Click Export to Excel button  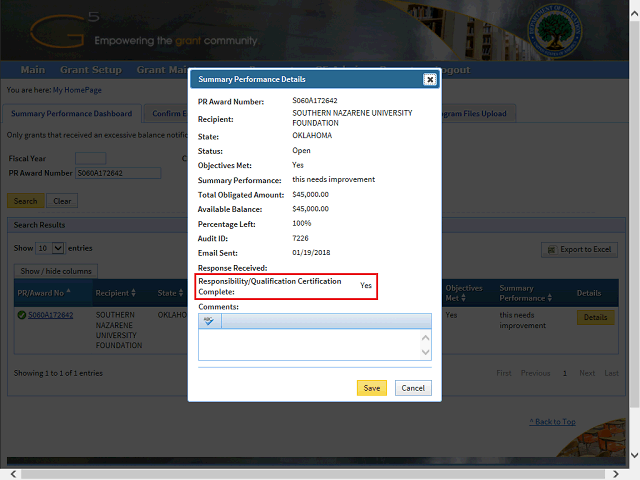[x=579, y=250]
